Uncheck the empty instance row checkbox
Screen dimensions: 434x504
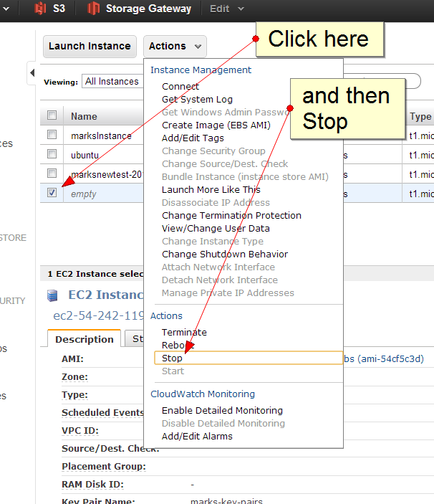(52, 193)
